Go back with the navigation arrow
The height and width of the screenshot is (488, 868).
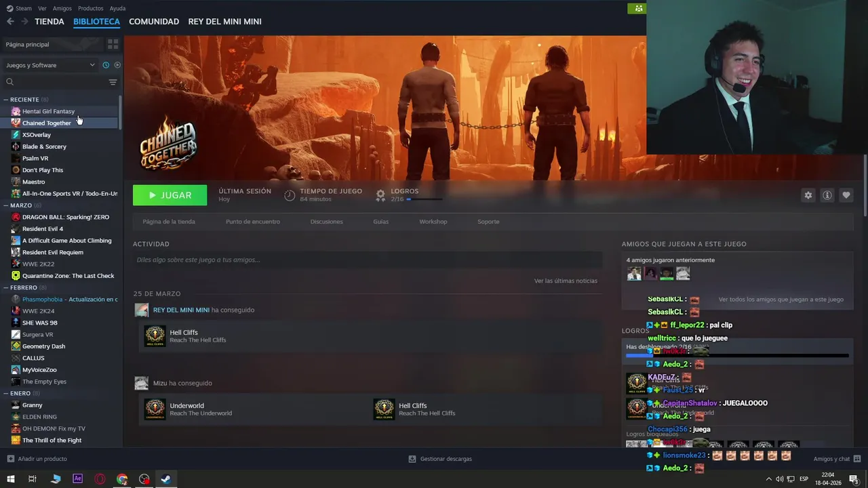10,22
